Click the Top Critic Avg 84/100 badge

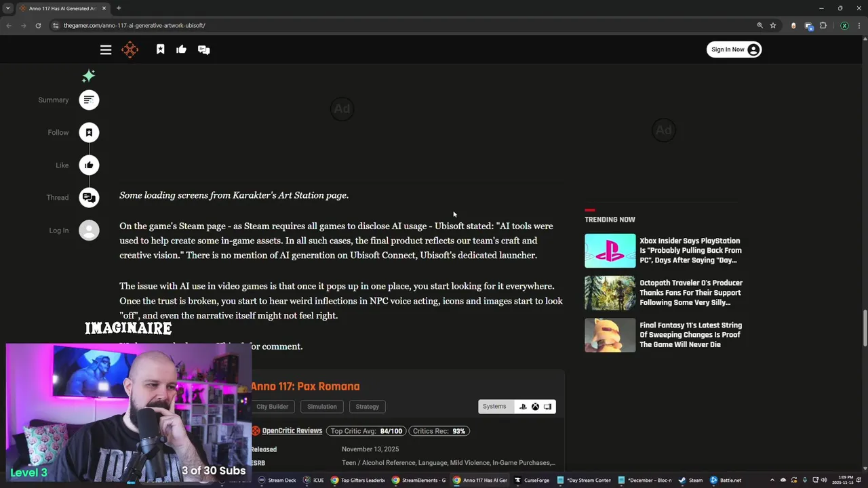pos(366,431)
